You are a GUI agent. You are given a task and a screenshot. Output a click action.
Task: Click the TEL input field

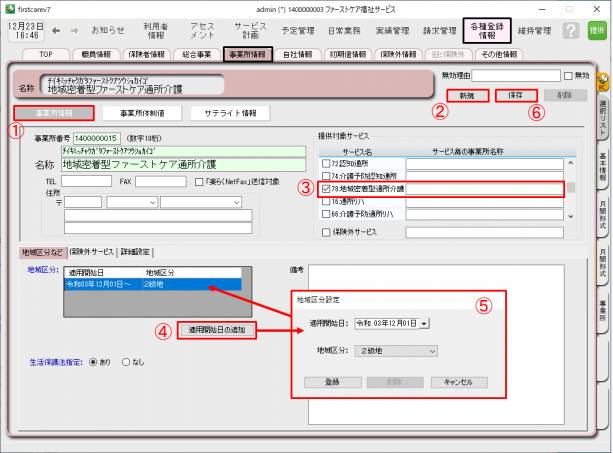pos(85,182)
